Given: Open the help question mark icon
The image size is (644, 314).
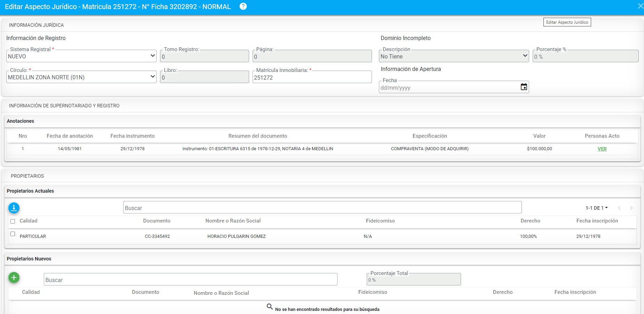Looking at the screenshot, I should pos(243,6).
